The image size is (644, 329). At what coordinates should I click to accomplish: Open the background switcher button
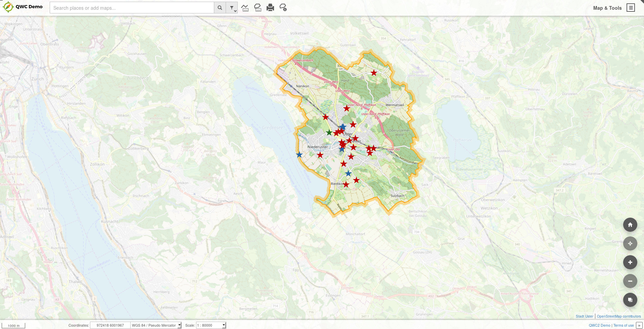(630, 300)
